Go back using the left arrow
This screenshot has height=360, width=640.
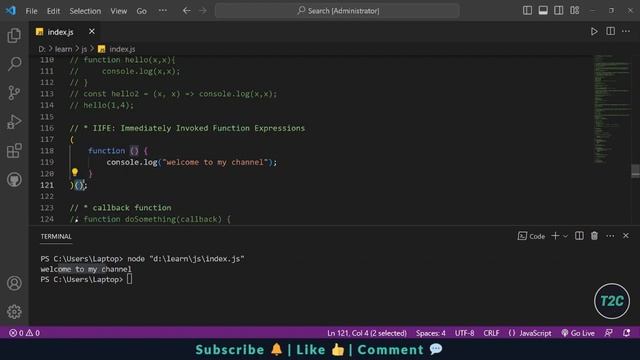point(187,11)
